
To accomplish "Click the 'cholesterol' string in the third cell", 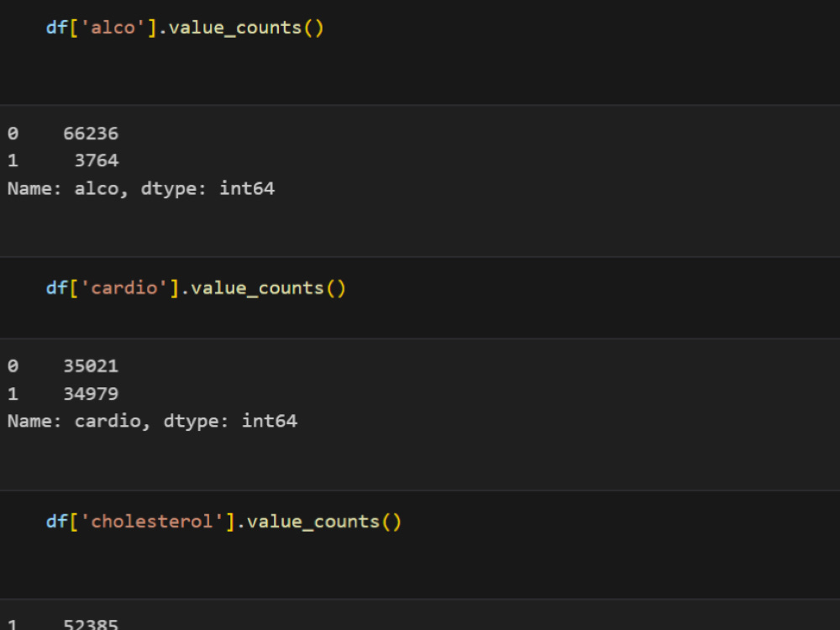I will coord(152,522).
